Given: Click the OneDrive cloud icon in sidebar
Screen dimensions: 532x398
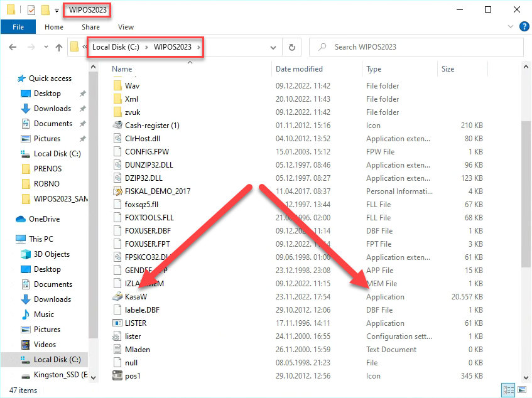Looking at the screenshot, I should (21, 219).
